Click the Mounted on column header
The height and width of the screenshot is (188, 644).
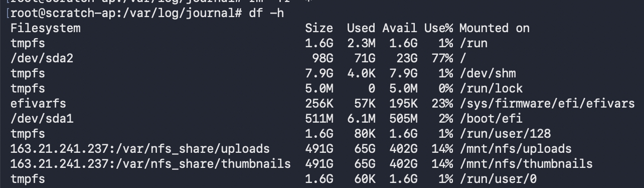[x=494, y=28]
